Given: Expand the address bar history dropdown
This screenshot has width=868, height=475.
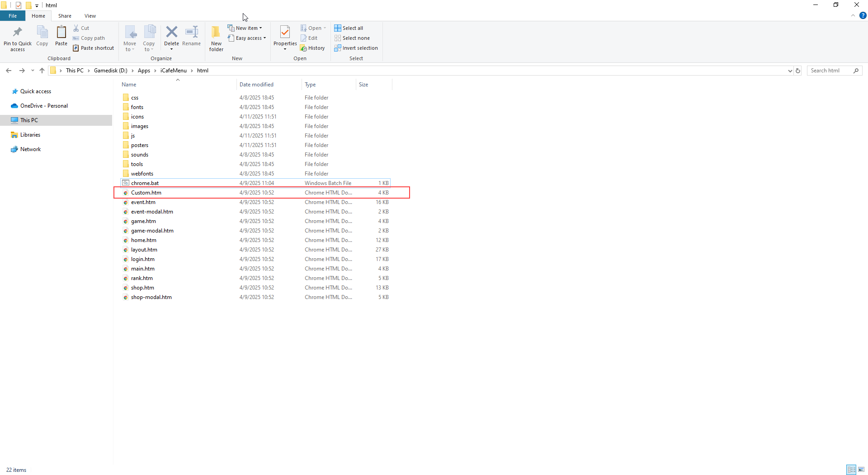Looking at the screenshot, I should pyautogui.click(x=790, y=71).
